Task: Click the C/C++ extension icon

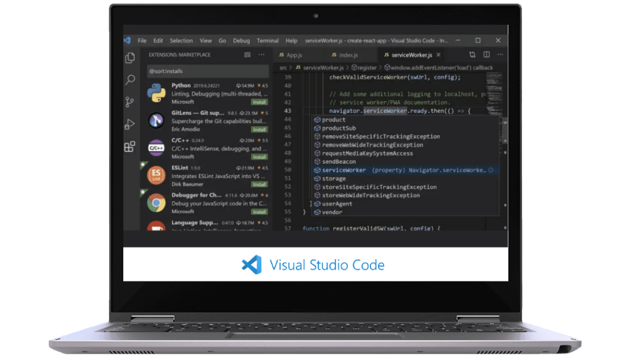Action: coord(156,148)
